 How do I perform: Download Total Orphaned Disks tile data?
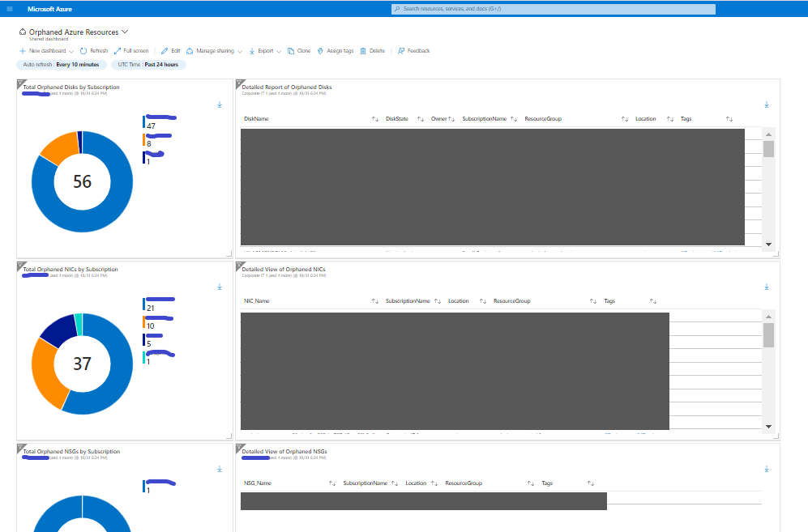(x=220, y=104)
